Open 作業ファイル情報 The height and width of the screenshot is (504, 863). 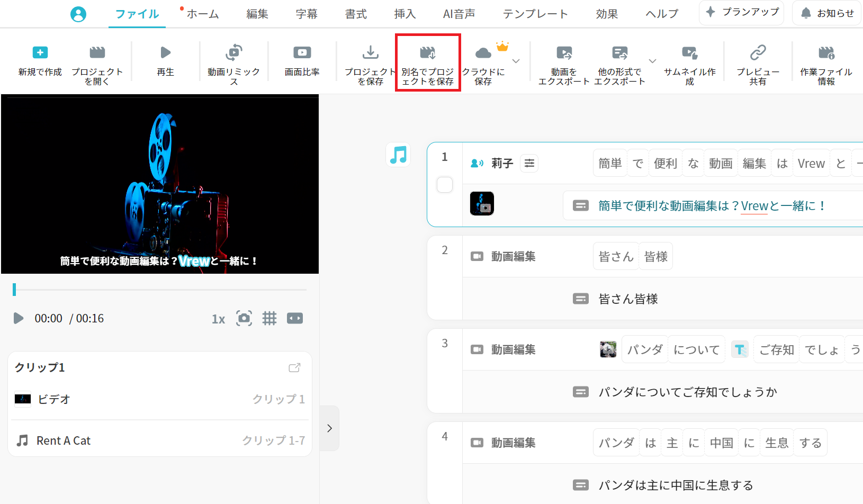tap(826, 66)
